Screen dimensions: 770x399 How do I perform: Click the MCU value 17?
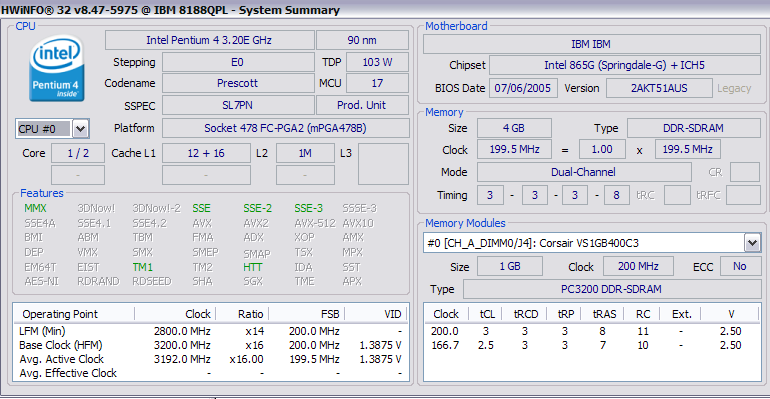377,83
